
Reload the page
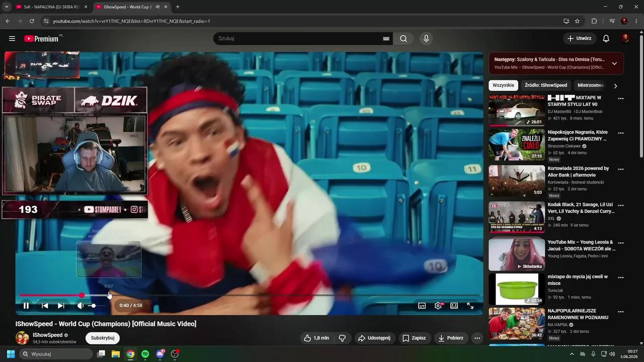(32, 21)
